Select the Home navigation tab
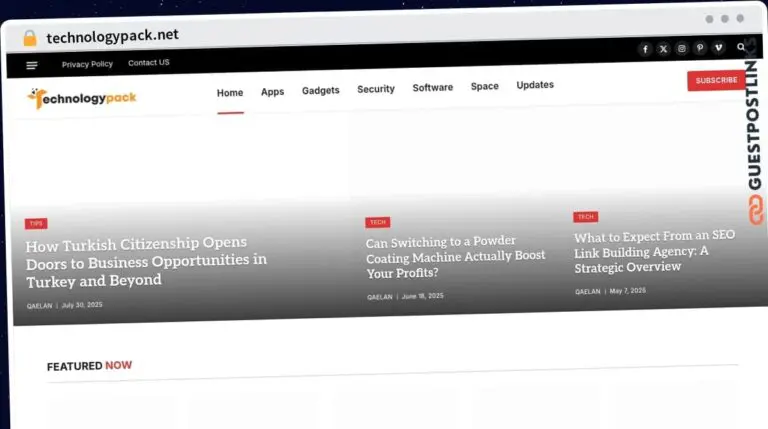 click(x=230, y=93)
